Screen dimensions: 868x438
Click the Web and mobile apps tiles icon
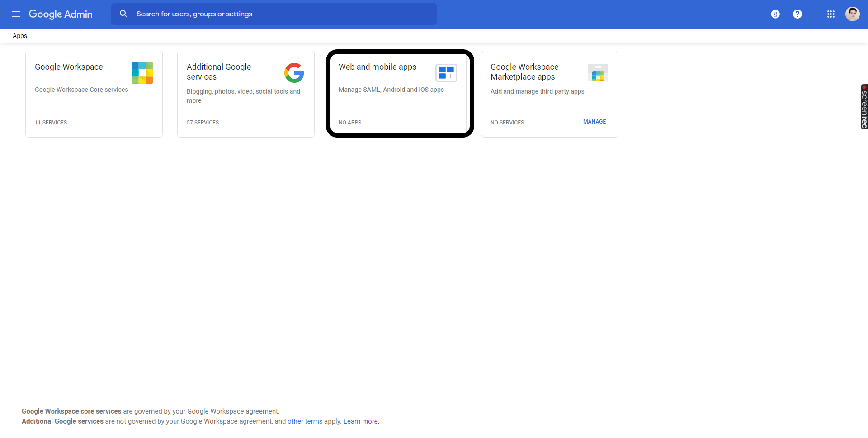tap(446, 73)
